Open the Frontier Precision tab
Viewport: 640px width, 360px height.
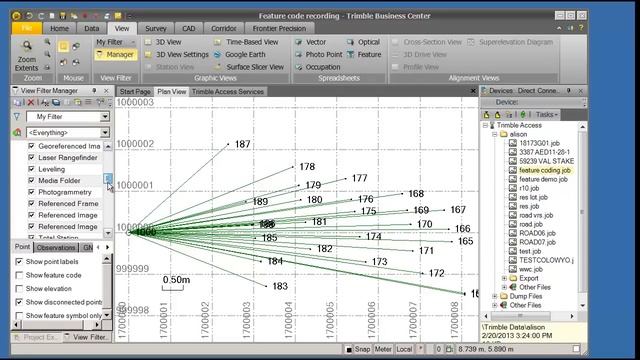pyautogui.click(x=279, y=28)
